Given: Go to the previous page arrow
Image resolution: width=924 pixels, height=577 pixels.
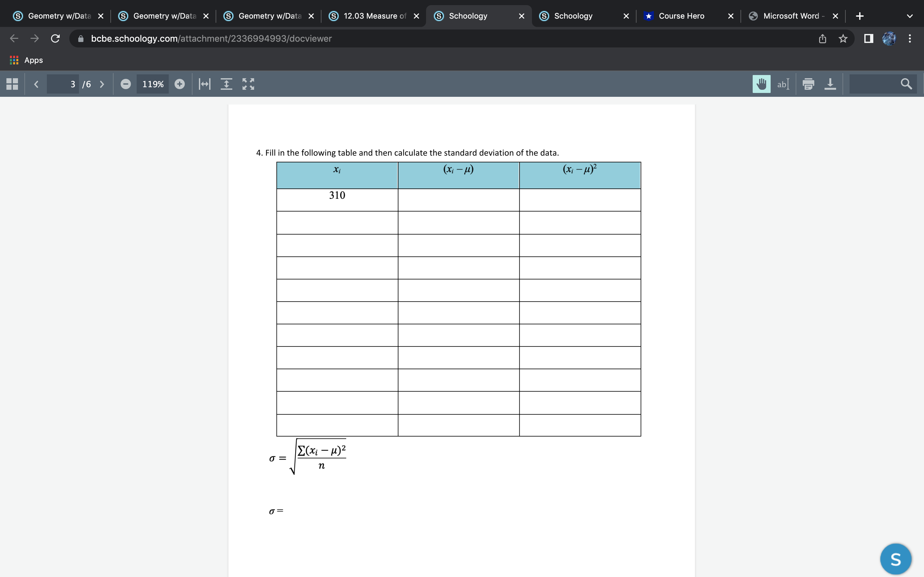Looking at the screenshot, I should [x=36, y=84].
